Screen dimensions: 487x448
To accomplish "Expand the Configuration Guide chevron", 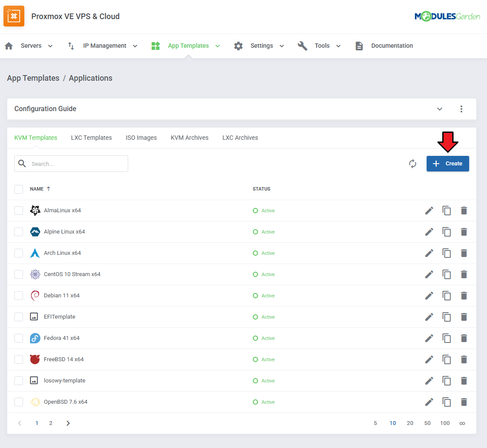I will pos(440,109).
